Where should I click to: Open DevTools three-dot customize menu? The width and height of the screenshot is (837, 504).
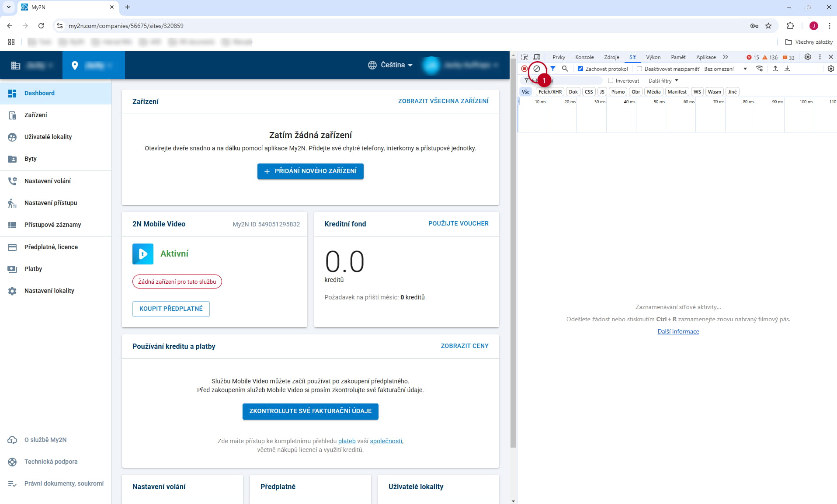pos(820,57)
